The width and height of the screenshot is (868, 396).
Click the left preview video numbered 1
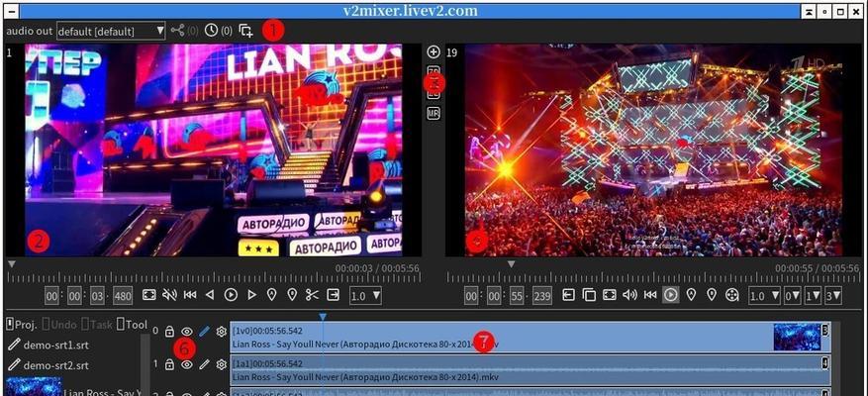(x=214, y=150)
